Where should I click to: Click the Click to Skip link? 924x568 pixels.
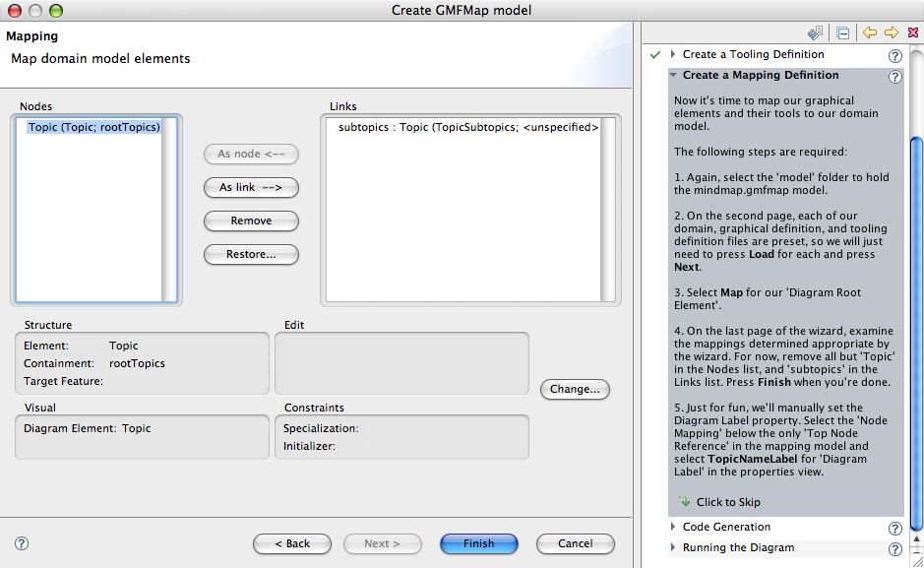(x=728, y=502)
